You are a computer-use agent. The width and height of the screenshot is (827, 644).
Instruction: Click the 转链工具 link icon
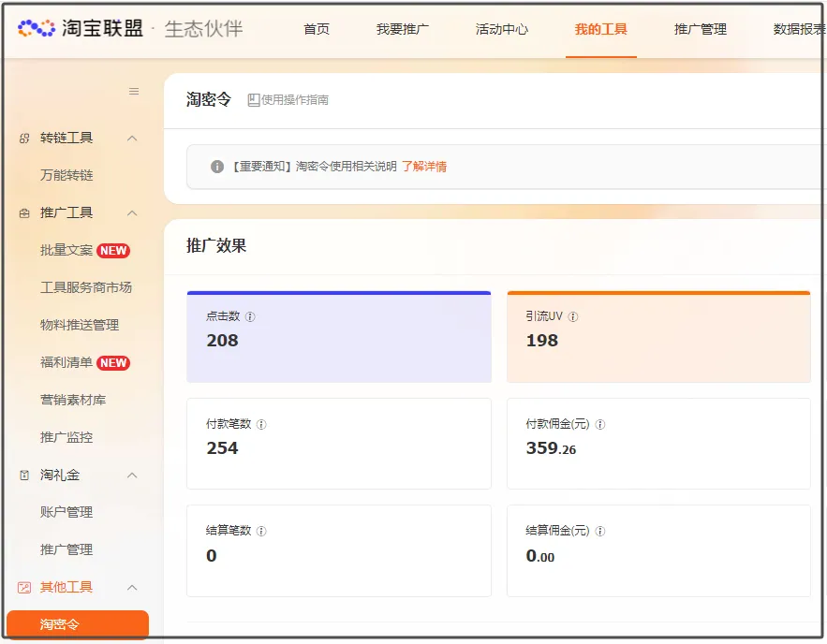(24, 139)
